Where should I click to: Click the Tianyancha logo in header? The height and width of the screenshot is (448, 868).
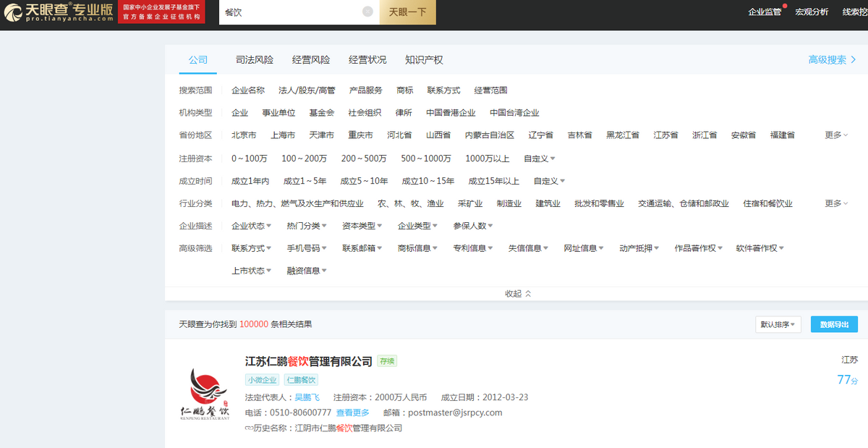[58, 12]
